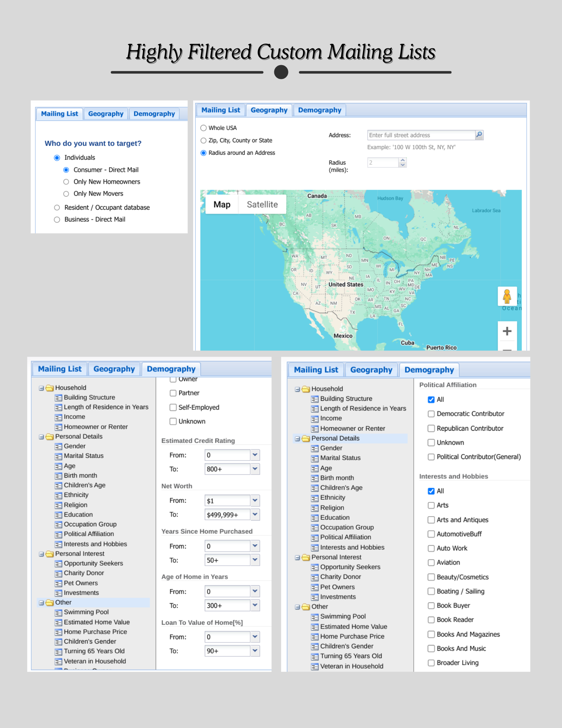This screenshot has width=562, height=728.
Task: Choose the Whole USA radio button
Action: pyautogui.click(x=204, y=128)
